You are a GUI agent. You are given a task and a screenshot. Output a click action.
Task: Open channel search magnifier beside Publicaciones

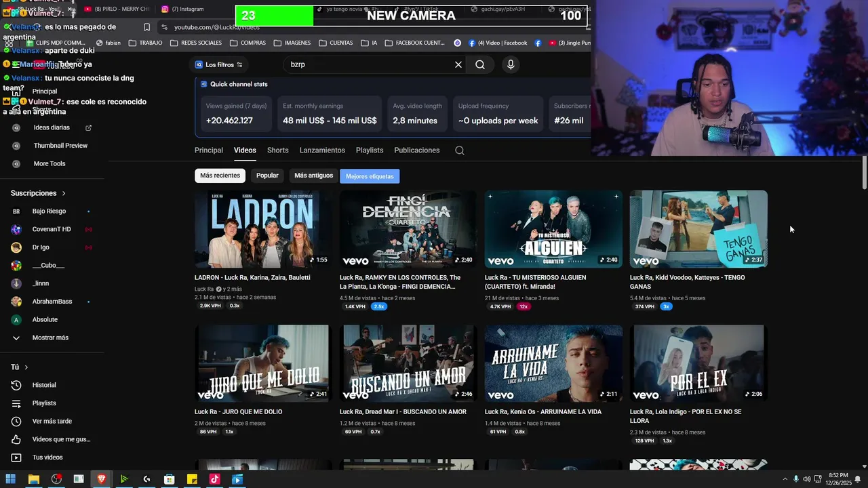[460, 150]
